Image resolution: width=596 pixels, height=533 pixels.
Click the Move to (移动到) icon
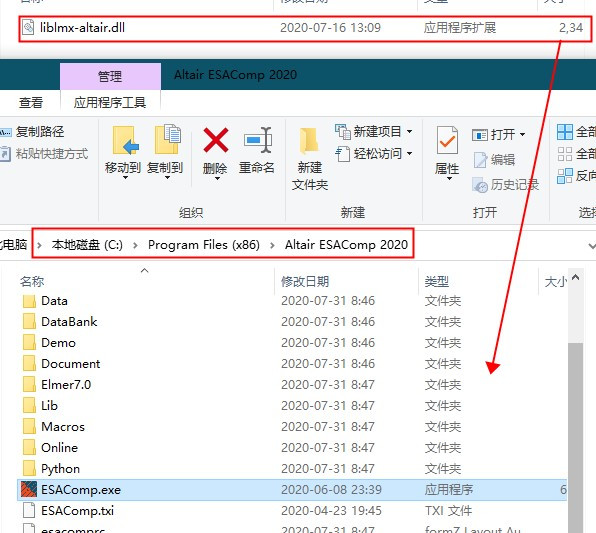point(126,140)
